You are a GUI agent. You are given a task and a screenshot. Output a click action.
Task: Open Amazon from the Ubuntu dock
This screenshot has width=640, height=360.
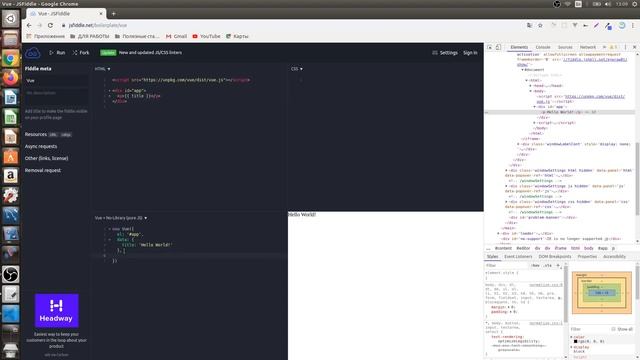click(11, 176)
